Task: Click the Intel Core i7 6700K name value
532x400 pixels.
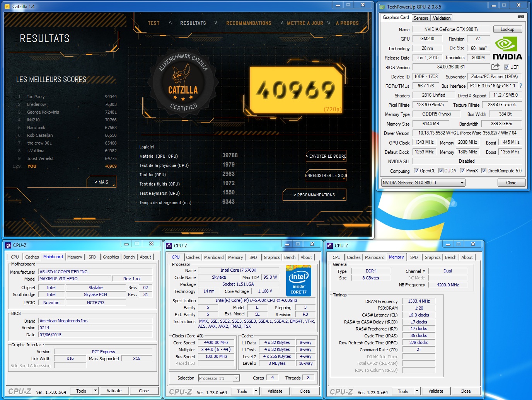Action: pyautogui.click(x=238, y=270)
